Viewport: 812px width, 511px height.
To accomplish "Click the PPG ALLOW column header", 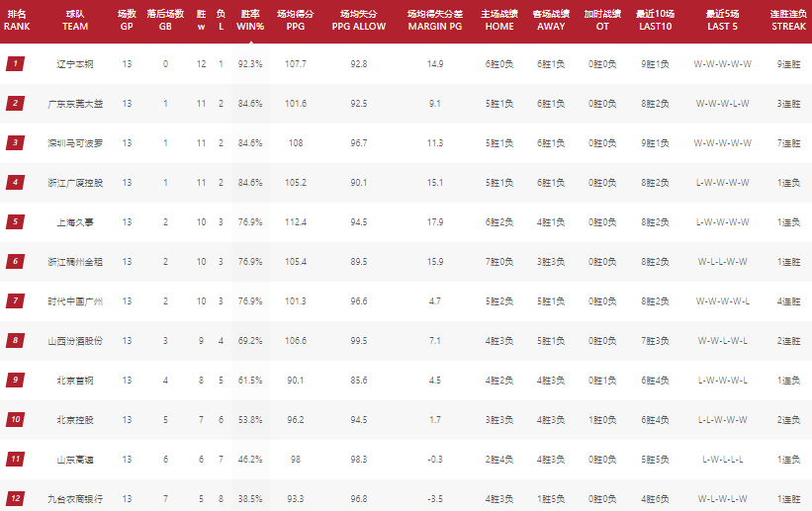I will click(x=359, y=20).
